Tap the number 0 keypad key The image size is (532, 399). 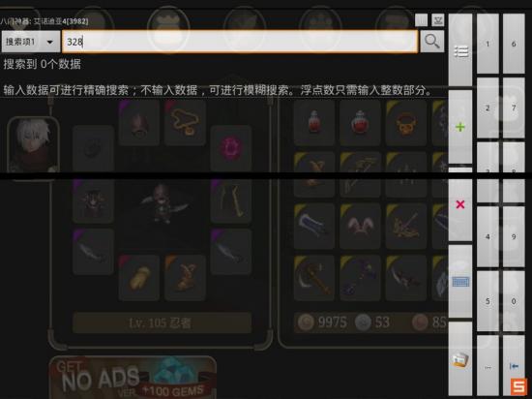(514, 301)
